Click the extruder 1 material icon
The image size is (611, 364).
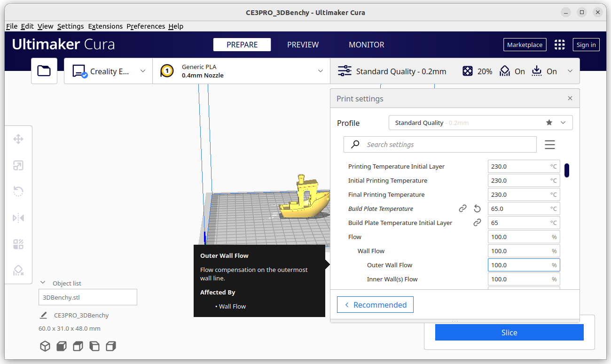(x=167, y=71)
